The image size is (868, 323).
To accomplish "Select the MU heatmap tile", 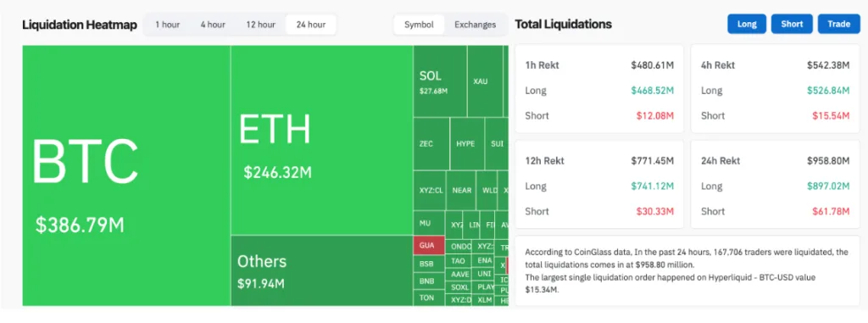I will coord(429,223).
